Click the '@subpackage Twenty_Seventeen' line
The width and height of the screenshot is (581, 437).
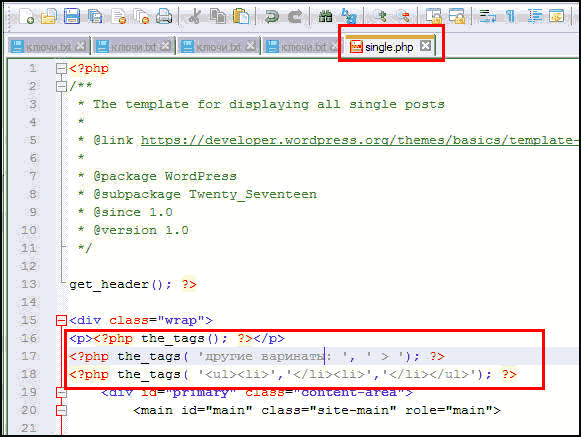pyautogui.click(x=205, y=194)
